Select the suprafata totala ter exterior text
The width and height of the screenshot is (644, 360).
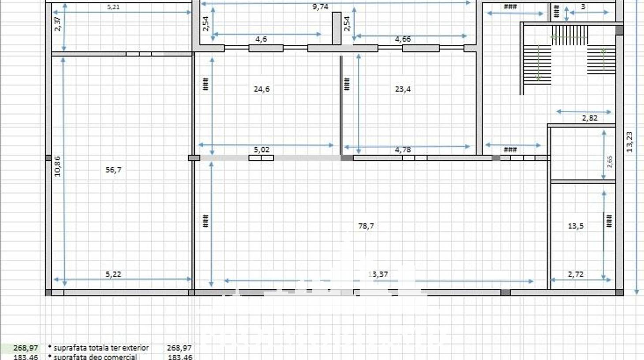[x=101, y=348]
